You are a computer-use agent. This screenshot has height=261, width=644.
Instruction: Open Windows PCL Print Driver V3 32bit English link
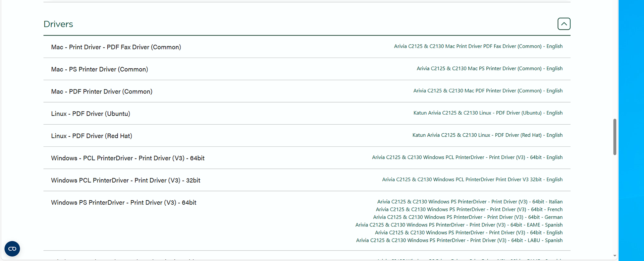[x=472, y=180]
